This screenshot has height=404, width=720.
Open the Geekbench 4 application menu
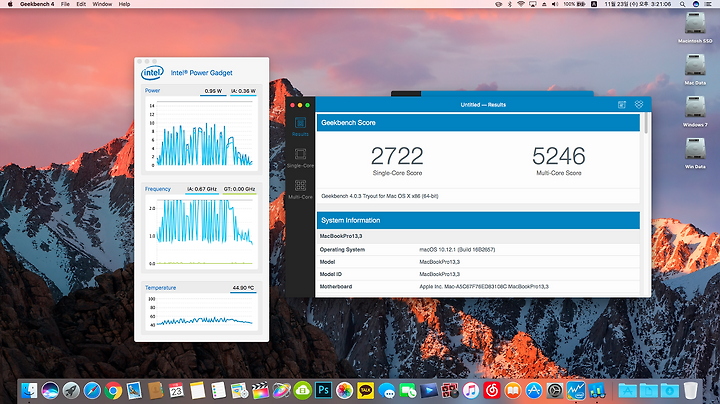(x=37, y=4)
